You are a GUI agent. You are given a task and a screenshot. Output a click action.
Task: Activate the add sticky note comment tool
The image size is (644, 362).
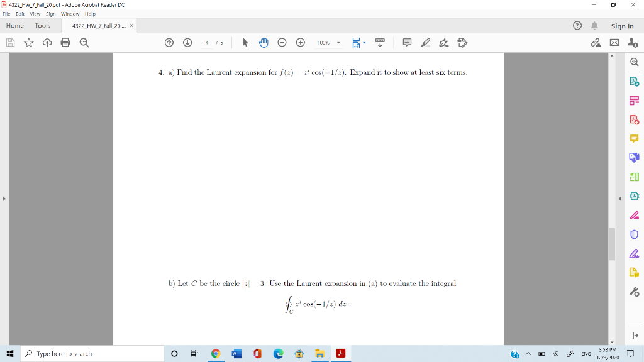(x=407, y=42)
